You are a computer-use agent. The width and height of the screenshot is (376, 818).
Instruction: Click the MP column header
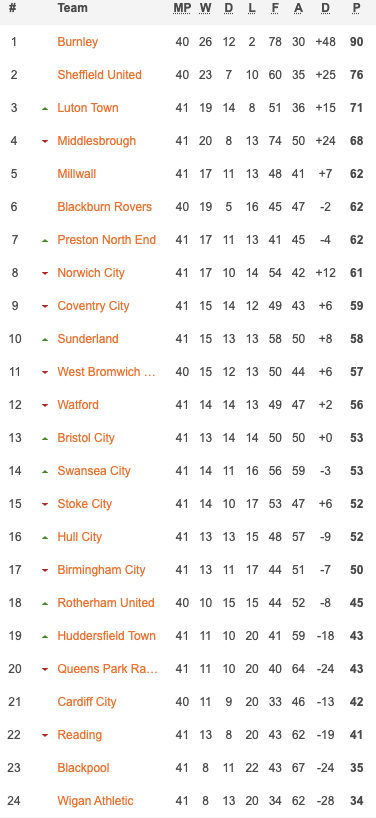point(182,8)
